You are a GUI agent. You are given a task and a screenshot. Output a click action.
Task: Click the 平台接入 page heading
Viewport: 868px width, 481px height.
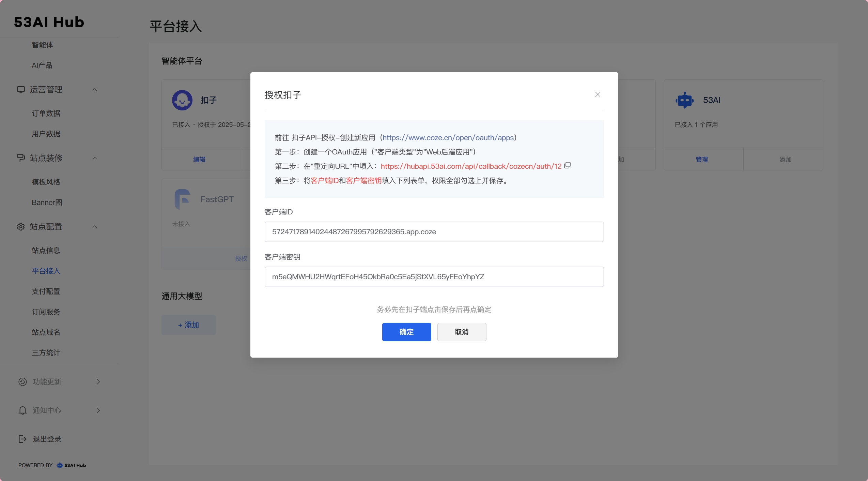pos(176,26)
